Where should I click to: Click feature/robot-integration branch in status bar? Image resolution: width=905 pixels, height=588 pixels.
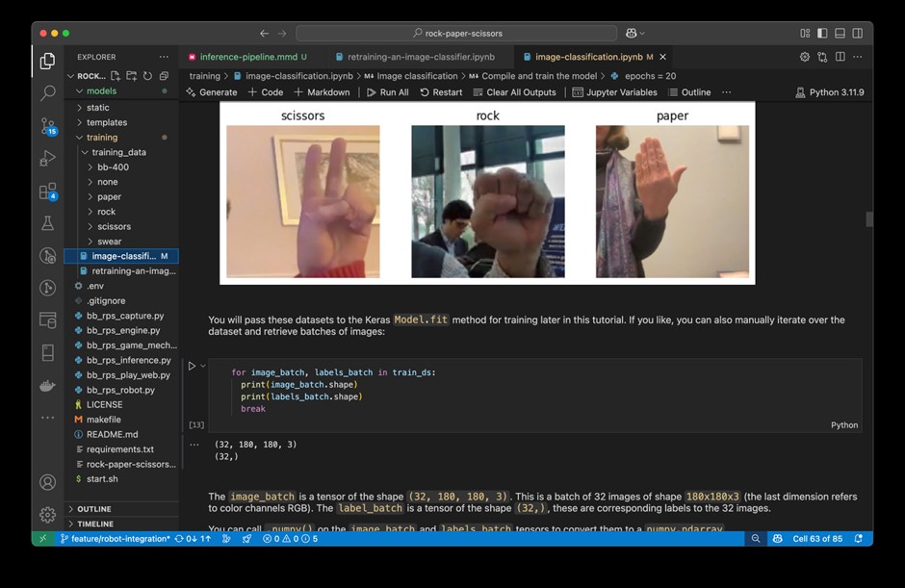[x=116, y=538]
